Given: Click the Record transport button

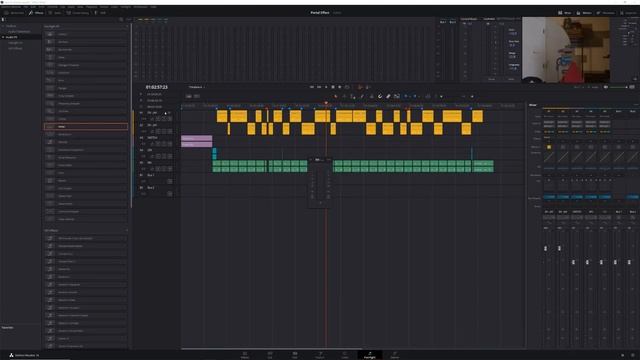Looking at the screenshot, I should tap(340, 87).
